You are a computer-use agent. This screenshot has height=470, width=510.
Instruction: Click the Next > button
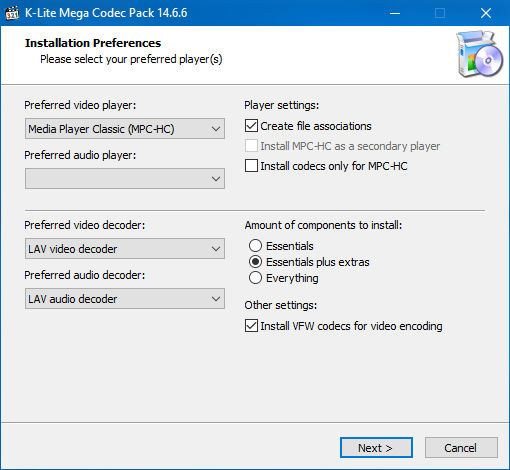click(x=376, y=448)
